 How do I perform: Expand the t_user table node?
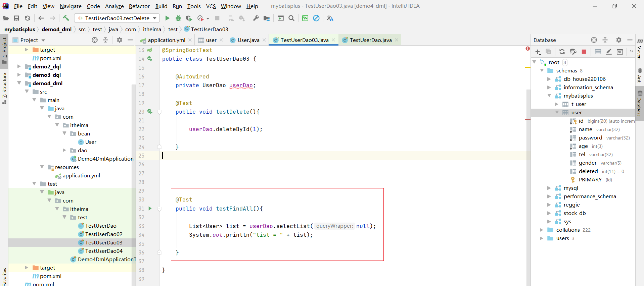point(557,104)
